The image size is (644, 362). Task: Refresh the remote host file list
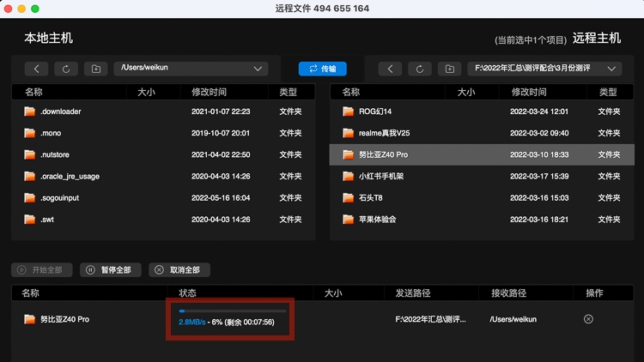[419, 69]
